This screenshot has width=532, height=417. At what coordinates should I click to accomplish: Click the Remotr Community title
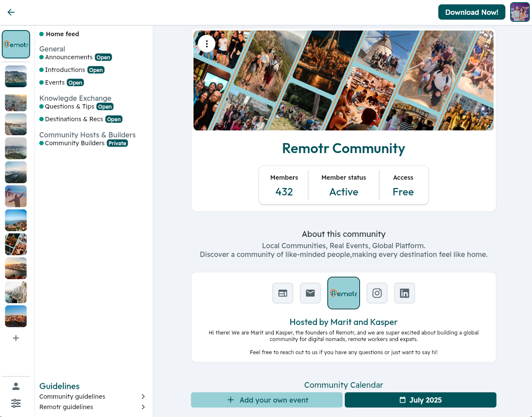pos(343,148)
